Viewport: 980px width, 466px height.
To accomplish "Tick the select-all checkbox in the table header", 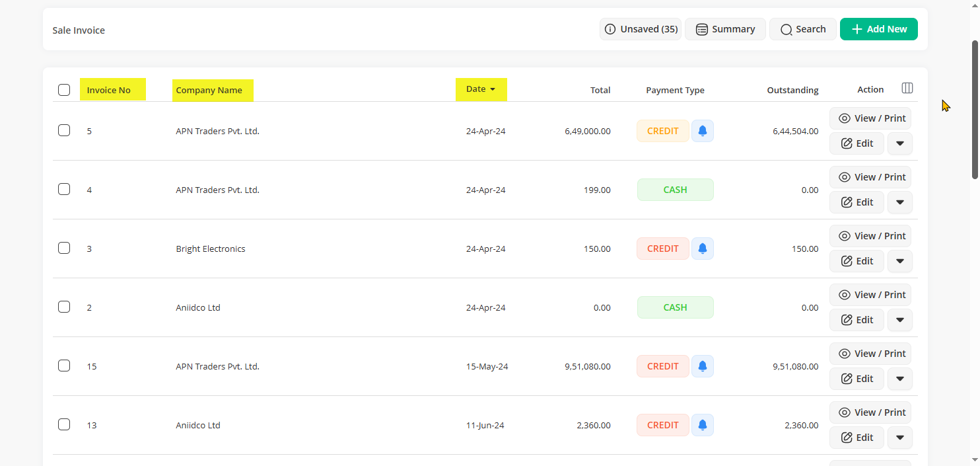I will tap(64, 90).
